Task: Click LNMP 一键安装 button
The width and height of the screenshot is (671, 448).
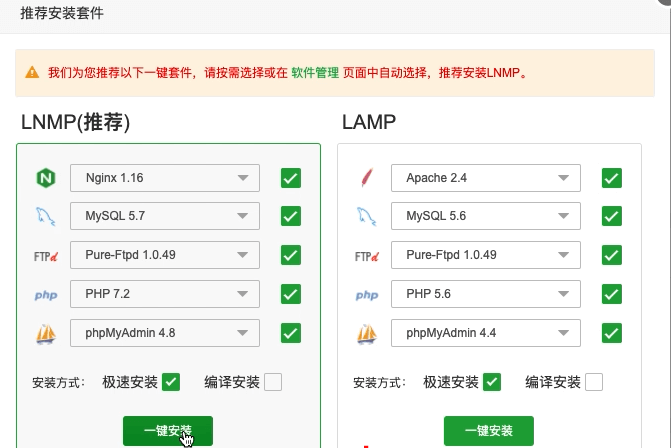Action: click(x=168, y=431)
